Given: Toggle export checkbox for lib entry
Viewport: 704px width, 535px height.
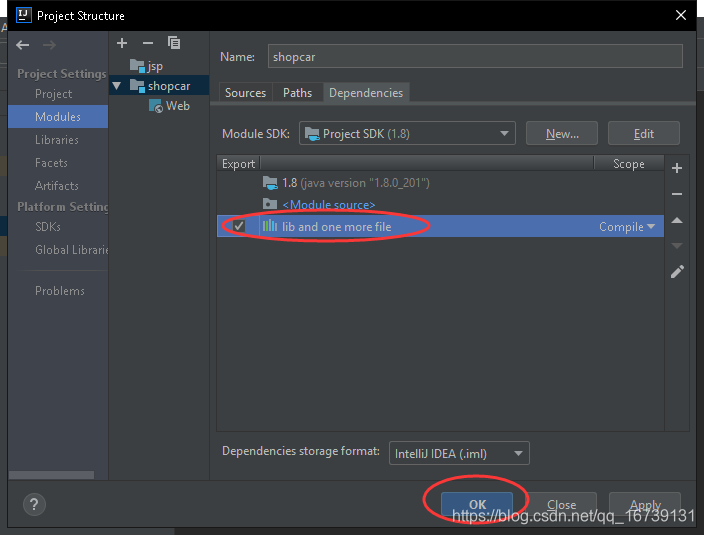Looking at the screenshot, I should 239,226.
